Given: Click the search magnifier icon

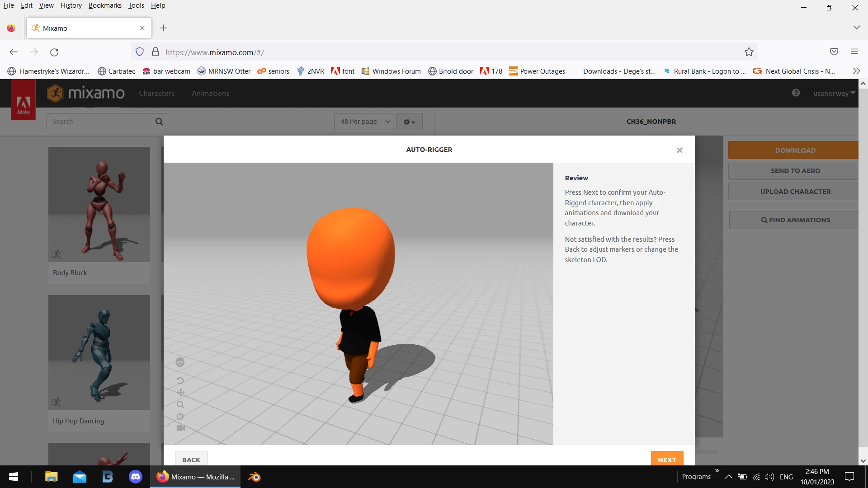Looking at the screenshot, I should coord(159,122).
